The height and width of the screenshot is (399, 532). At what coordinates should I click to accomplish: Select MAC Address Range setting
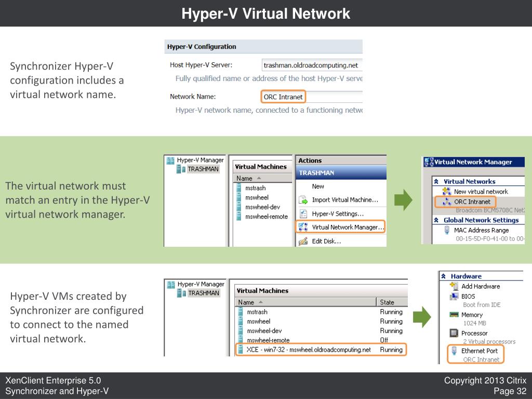point(482,230)
